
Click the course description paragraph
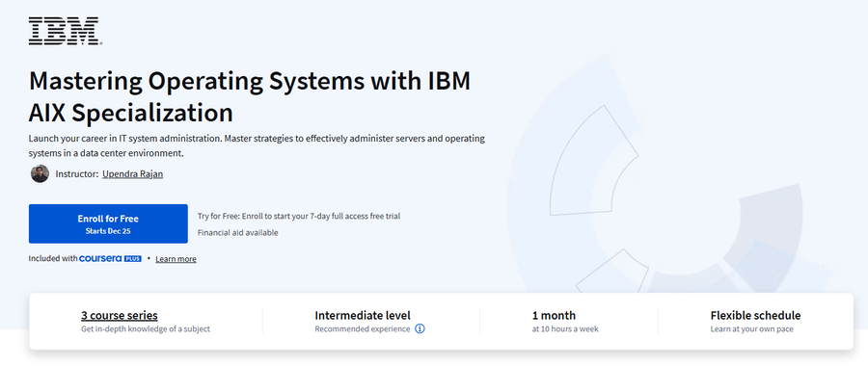click(x=257, y=145)
